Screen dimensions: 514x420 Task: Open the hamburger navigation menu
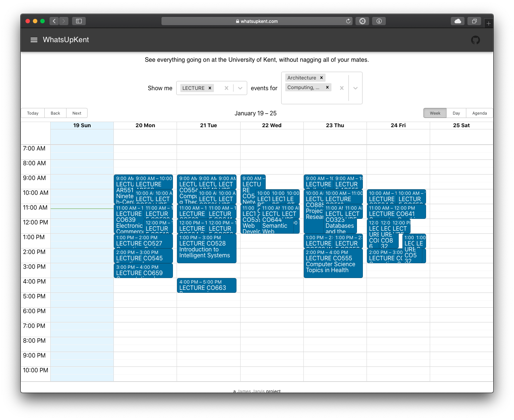pyautogui.click(x=34, y=40)
